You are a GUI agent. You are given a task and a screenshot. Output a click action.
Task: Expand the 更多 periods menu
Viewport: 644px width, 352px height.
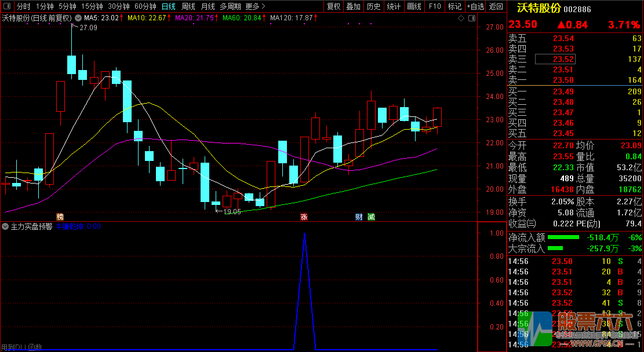coord(255,6)
